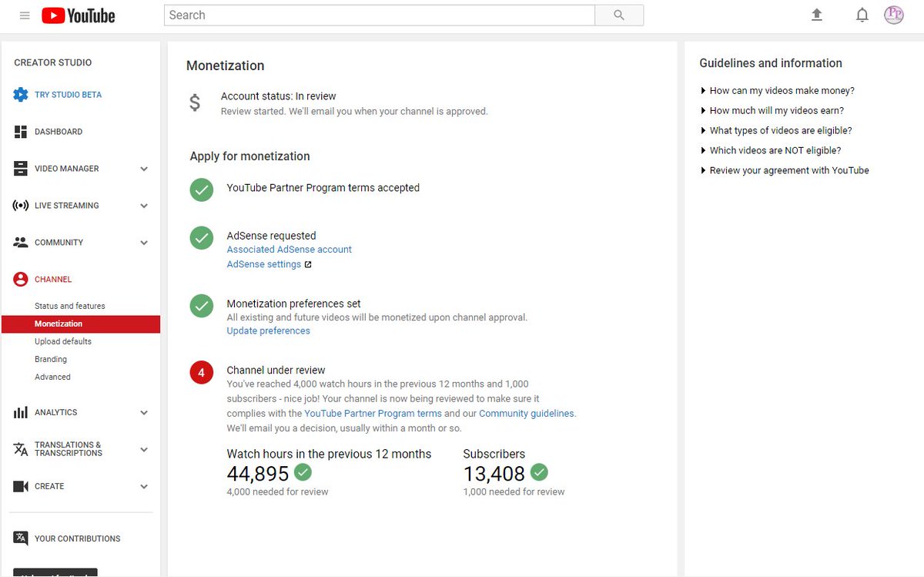Expand the Community section chevron
924x577 pixels.
tap(144, 243)
